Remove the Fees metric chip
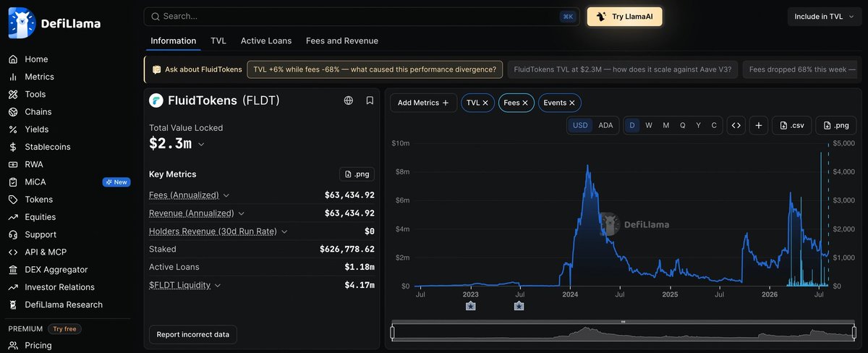868x353 pixels. (525, 103)
